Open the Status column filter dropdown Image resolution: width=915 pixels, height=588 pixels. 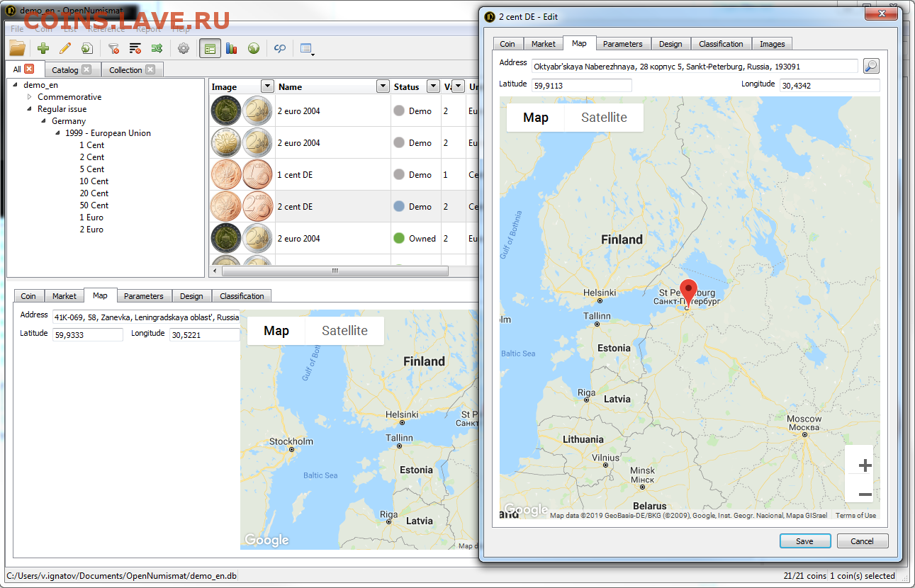433,86
